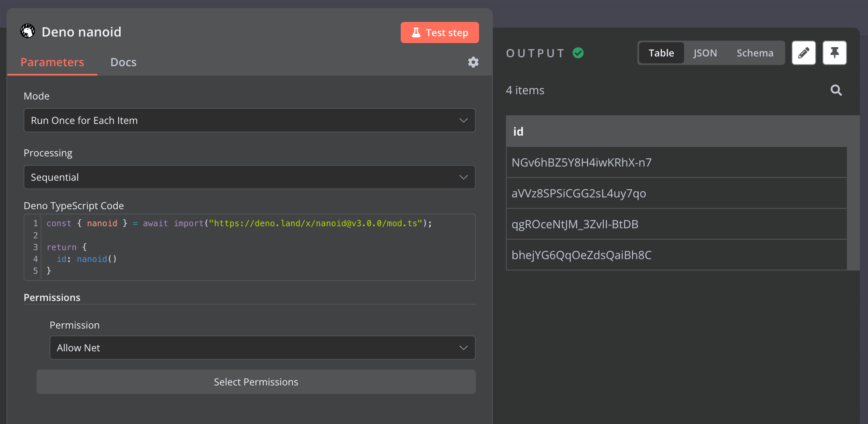Open the Permission Allow Net dropdown
This screenshot has width=868, height=424.
coord(263,348)
